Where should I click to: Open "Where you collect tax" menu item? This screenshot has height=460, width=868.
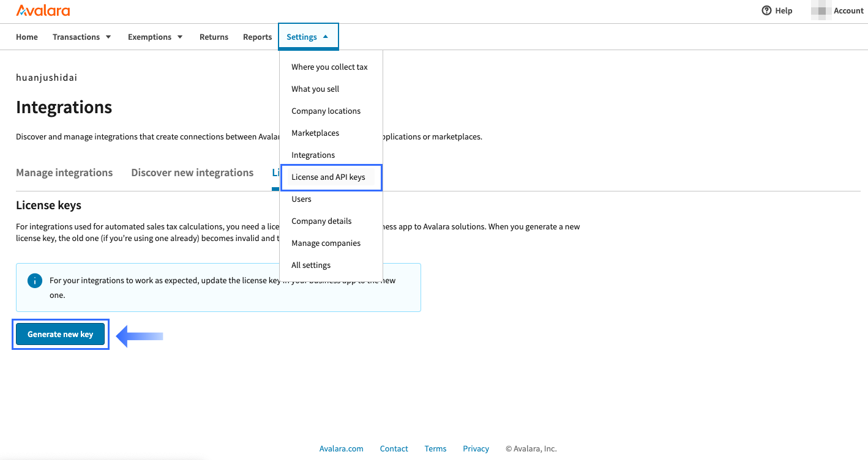[x=329, y=67]
